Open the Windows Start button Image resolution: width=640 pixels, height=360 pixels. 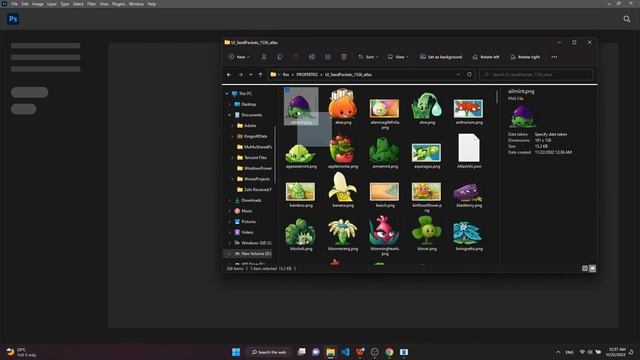(x=236, y=352)
